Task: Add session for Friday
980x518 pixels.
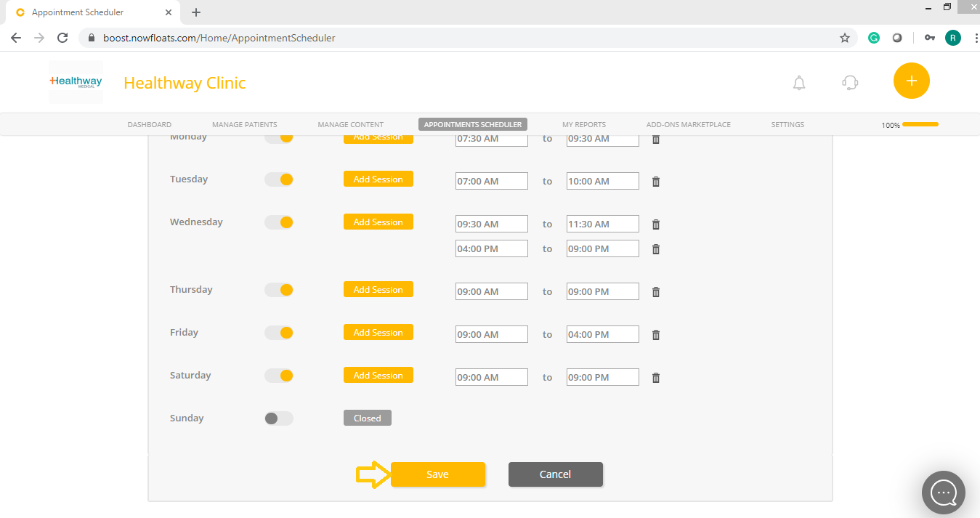Action: point(378,332)
